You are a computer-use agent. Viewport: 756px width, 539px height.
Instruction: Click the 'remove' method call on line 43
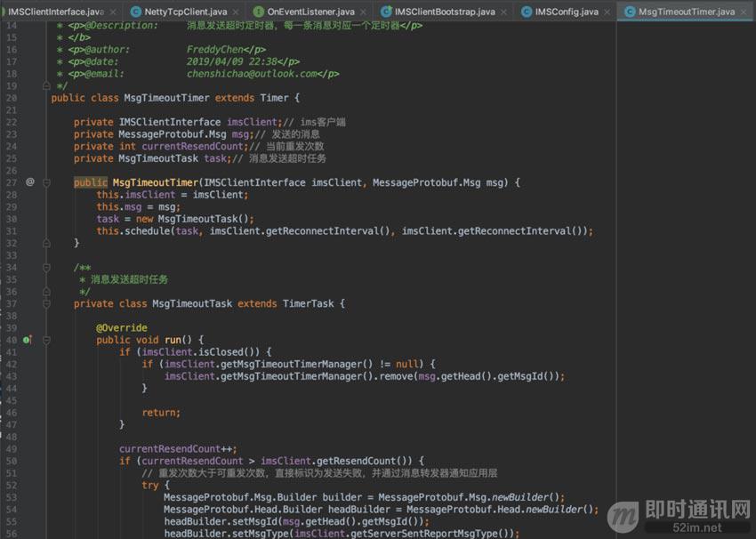pyautogui.click(x=397, y=376)
